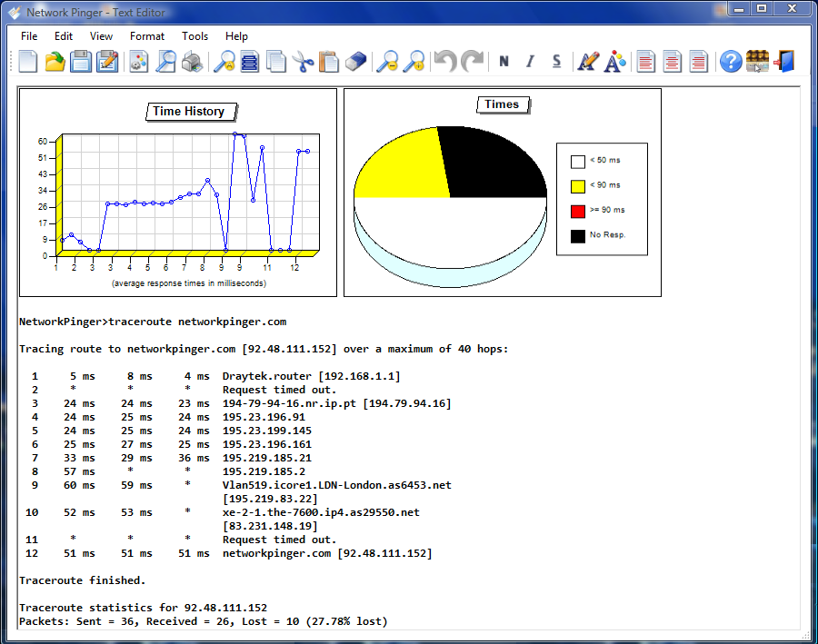Click the Save As floppy-with-pencil icon
818x644 pixels.
107,62
